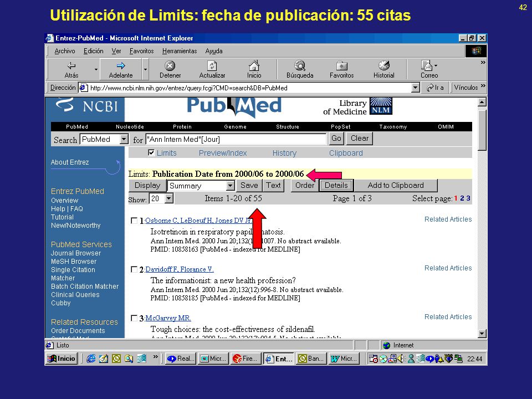Click the page icon in address bar
532x399 pixels.
tap(84, 88)
